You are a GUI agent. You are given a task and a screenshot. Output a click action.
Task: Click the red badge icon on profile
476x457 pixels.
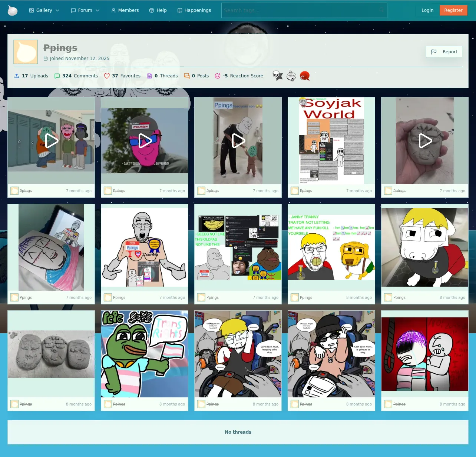click(x=305, y=76)
